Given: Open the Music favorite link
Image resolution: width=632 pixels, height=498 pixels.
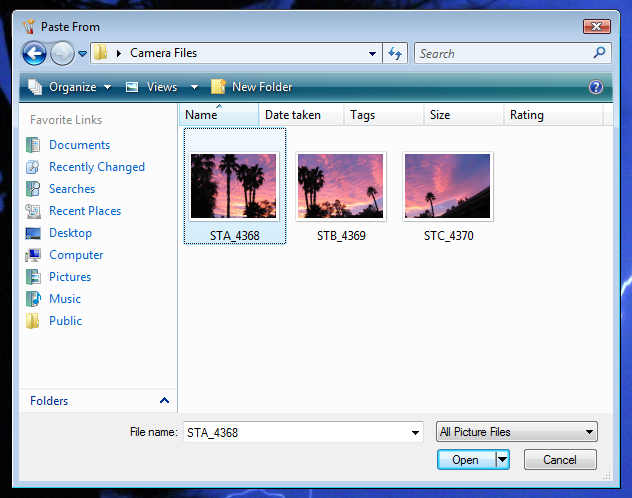Looking at the screenshot, I should [65, 299].
